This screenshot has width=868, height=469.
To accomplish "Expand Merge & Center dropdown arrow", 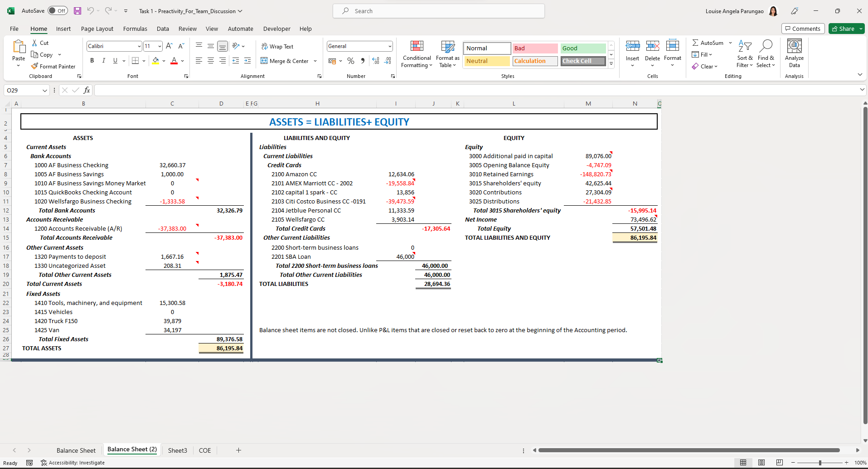I will tap(315, 61).
